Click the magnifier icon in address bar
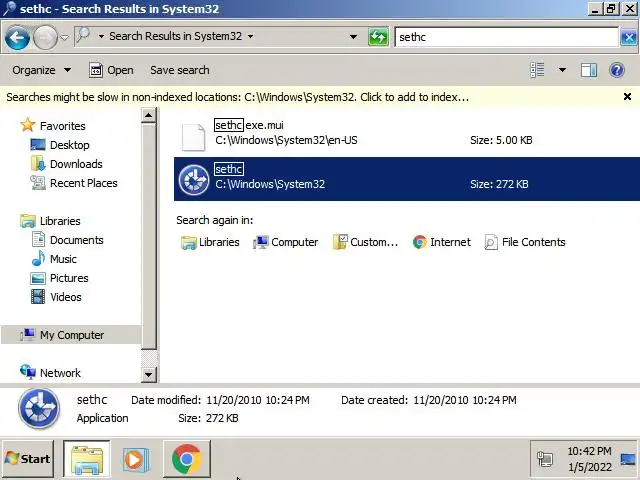Viewport: 640px width, 480px height. tap(83, 36)
